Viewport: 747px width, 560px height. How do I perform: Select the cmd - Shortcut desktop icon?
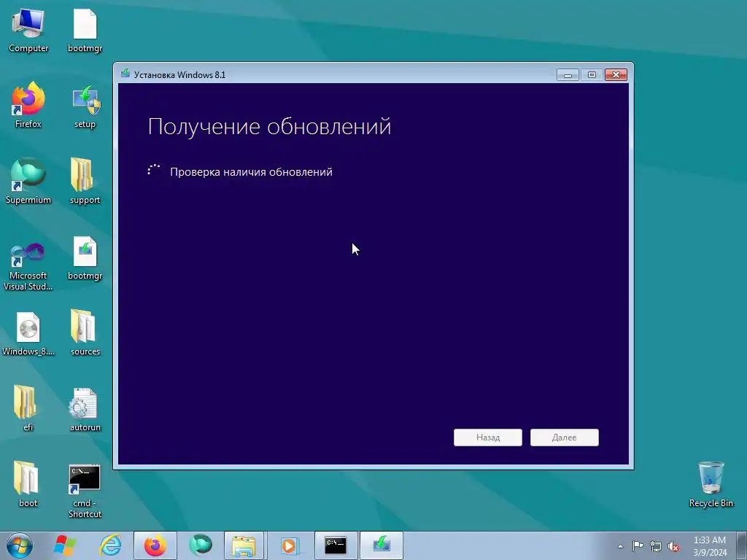[85, 491]
